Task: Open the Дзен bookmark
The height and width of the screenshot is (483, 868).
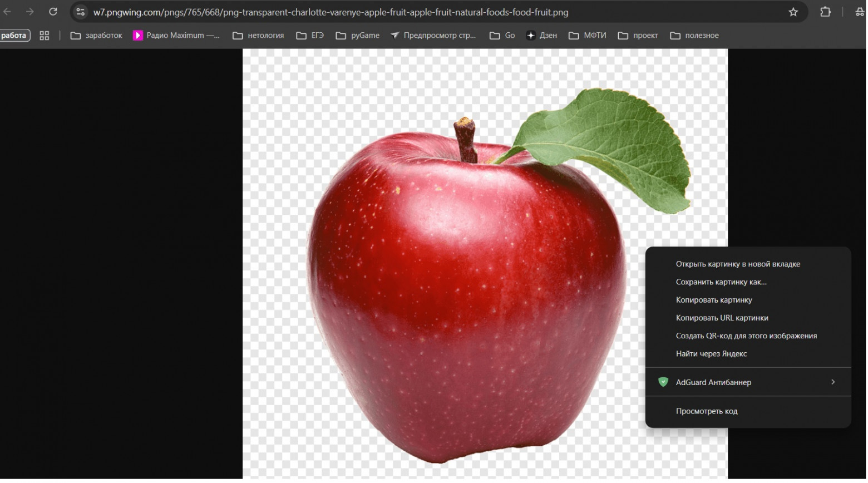Action: point(541,36)
